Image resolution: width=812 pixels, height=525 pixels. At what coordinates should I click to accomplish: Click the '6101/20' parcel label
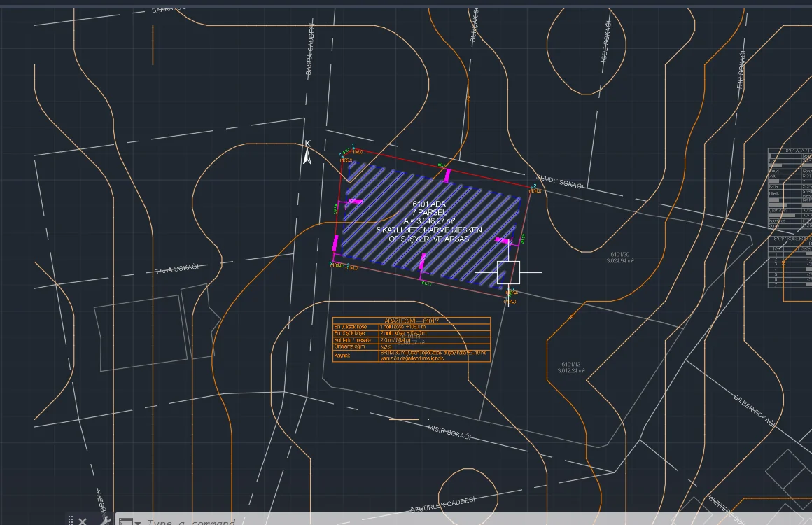[x=620, y=255]
